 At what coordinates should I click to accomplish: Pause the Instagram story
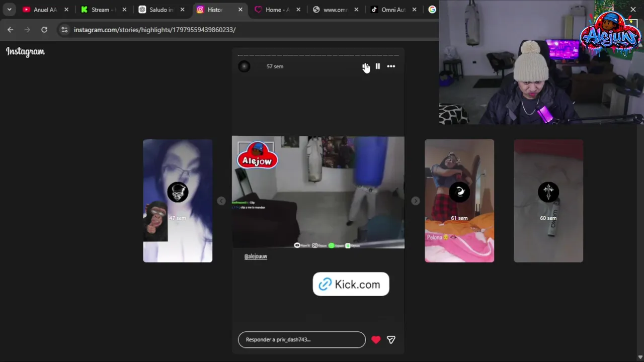click(377, 66)
